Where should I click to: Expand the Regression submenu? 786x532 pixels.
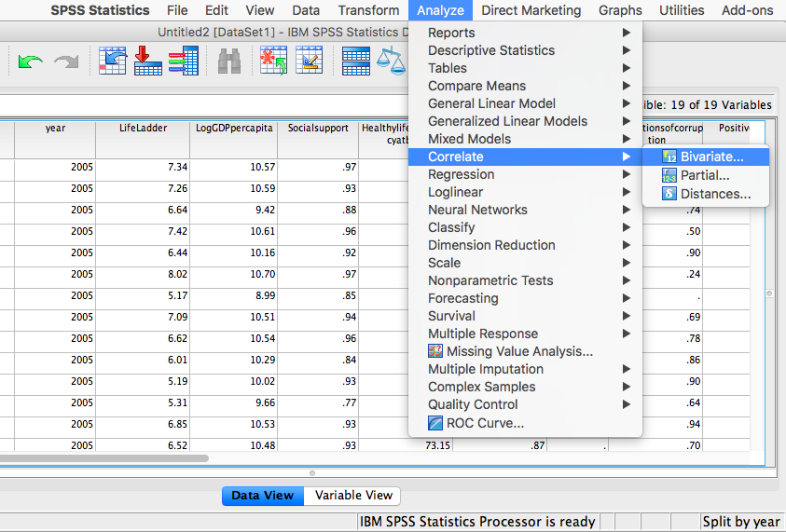point(525,174)
